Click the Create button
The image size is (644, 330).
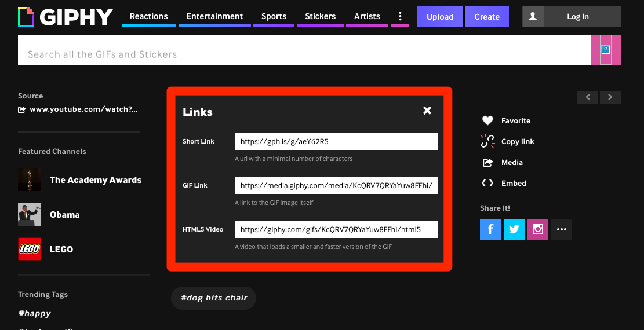487,16
